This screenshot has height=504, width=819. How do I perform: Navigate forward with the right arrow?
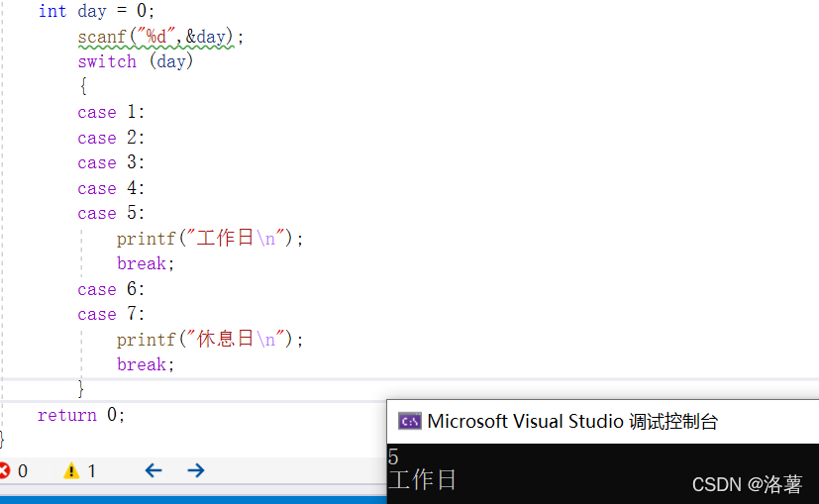[196, 470]
